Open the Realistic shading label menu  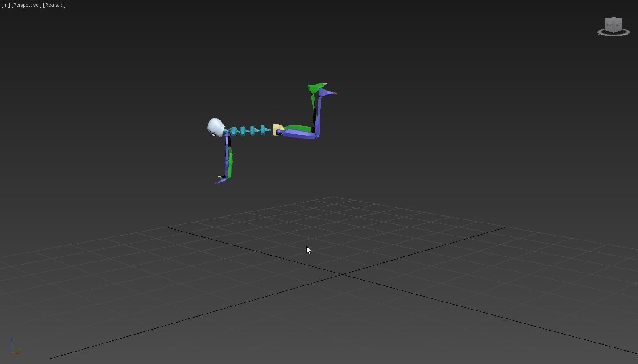(54, 5)
